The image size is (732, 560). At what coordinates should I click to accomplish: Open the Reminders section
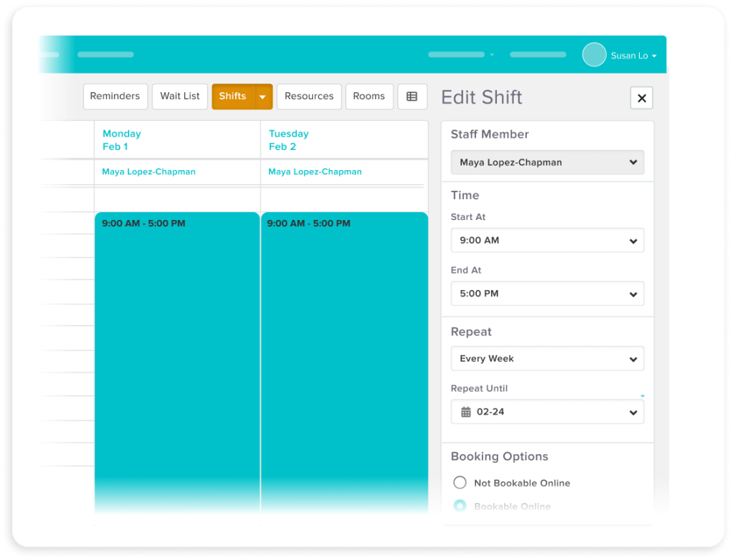point(115,96)
